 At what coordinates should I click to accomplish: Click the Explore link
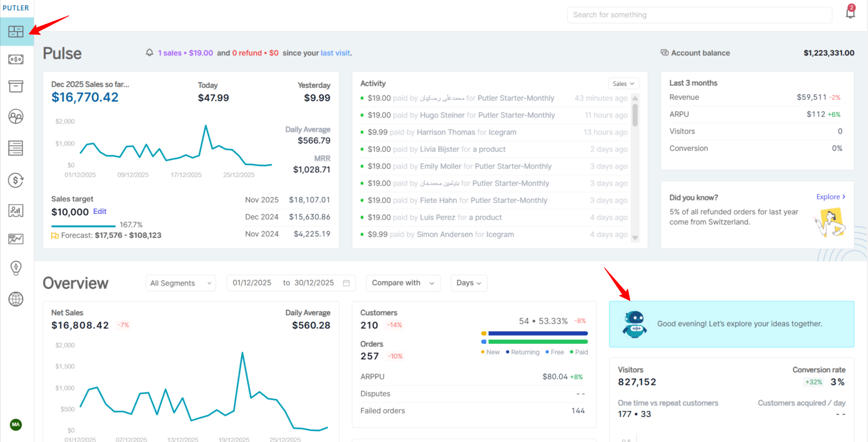830,197
